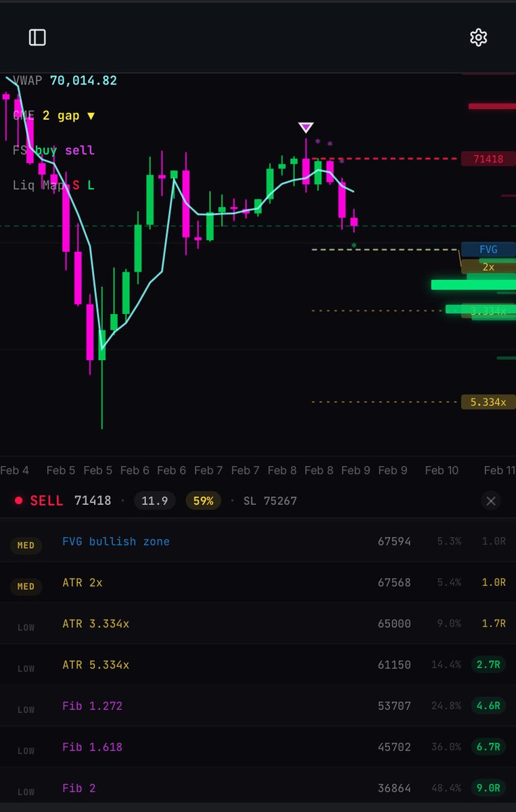Select the FVG chart label
The width and height of the screenshot is (516, 812).
[x=488, y=249]
